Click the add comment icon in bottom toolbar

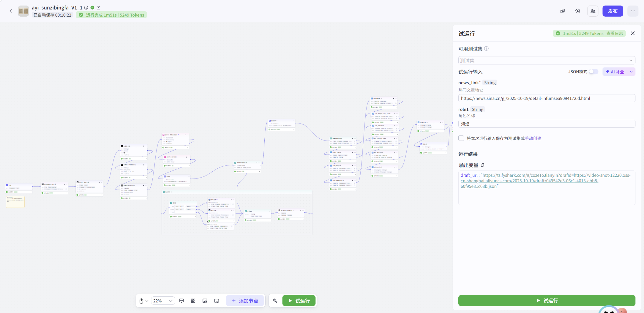pos(181,301)
